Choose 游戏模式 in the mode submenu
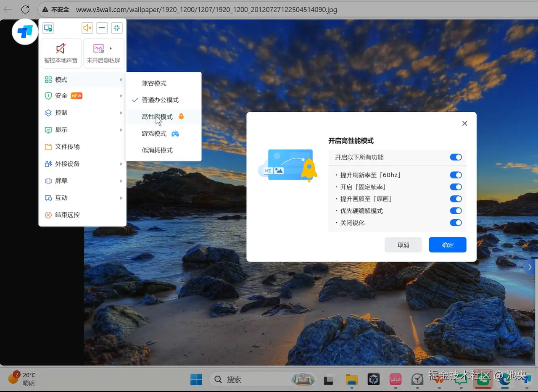This screenshot has height=392, width=538. [154, 133]
